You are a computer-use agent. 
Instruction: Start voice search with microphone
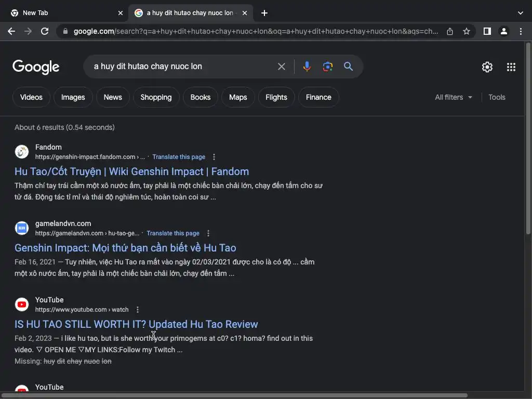coord(307,66)
